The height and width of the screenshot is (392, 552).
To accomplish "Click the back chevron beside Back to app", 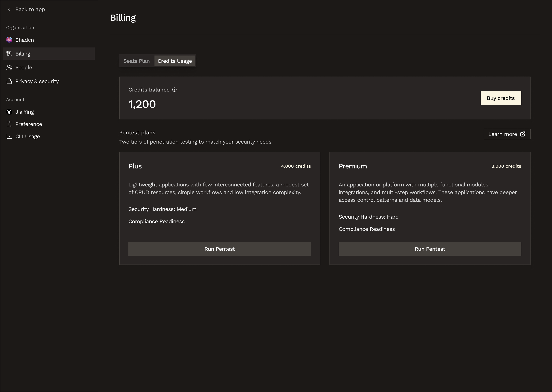I will point(9,9).
